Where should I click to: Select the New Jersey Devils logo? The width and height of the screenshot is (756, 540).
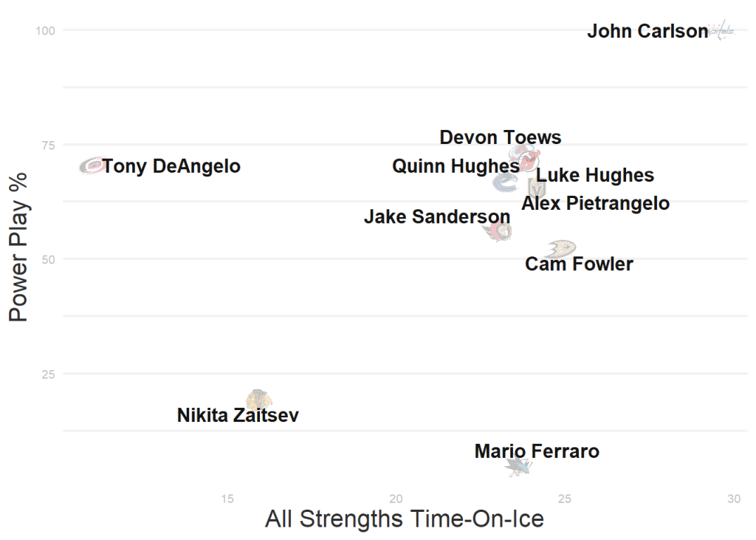point(526,157)
